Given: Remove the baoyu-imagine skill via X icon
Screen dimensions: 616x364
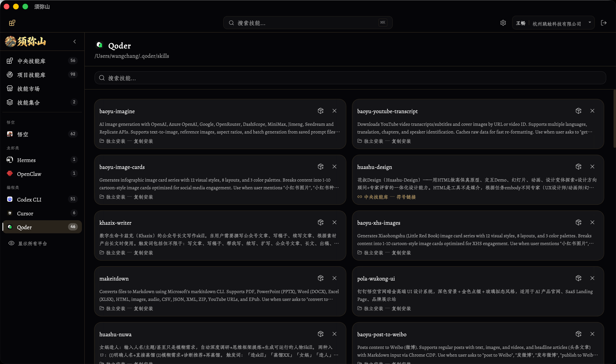Looking at the screenshot, I should click(x=334, y=111).
